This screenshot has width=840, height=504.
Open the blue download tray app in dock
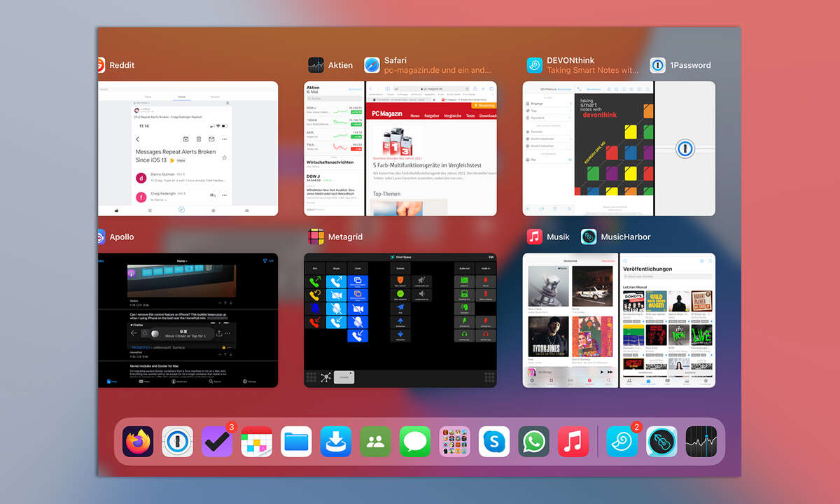pos(336,442)
